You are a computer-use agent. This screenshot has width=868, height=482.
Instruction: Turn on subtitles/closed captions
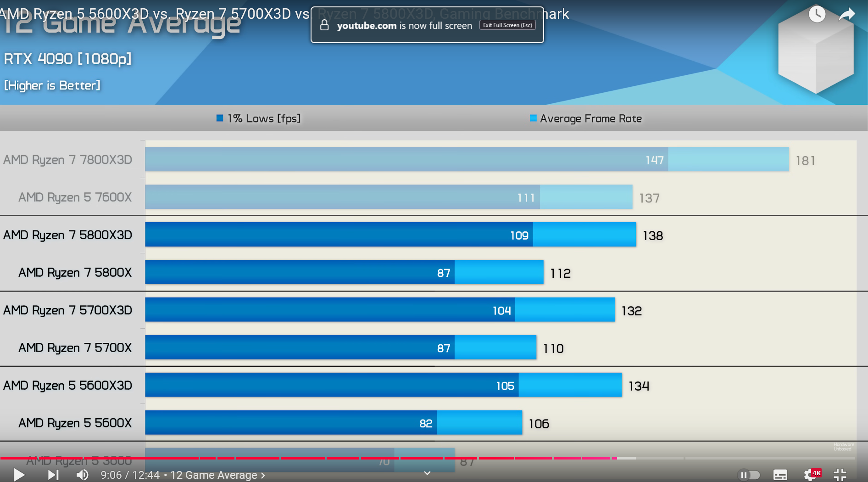780,475
